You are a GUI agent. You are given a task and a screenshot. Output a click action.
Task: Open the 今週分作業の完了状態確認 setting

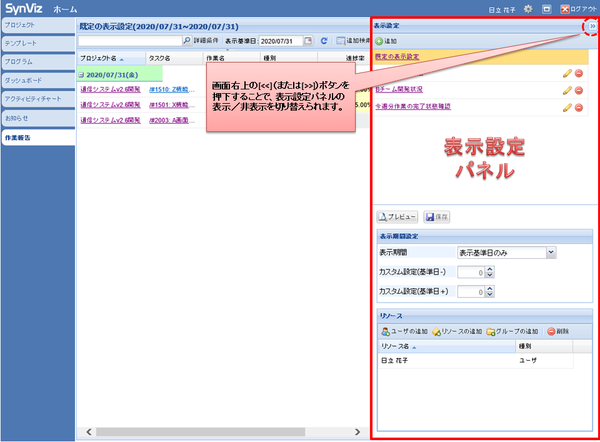[x=413, y=106]
